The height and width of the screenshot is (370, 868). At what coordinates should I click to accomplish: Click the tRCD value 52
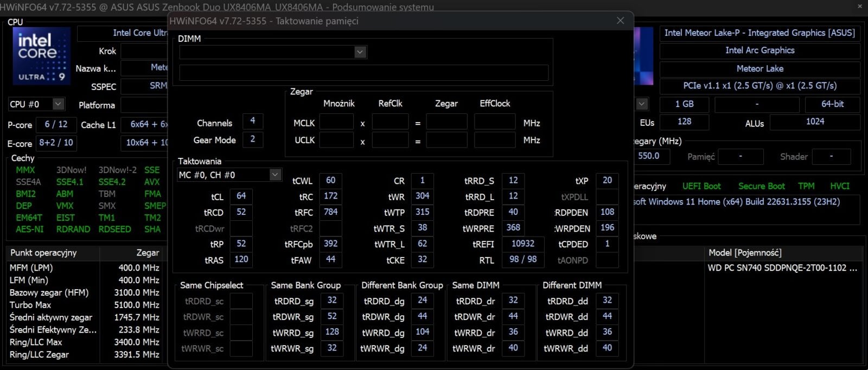[241, 212]
